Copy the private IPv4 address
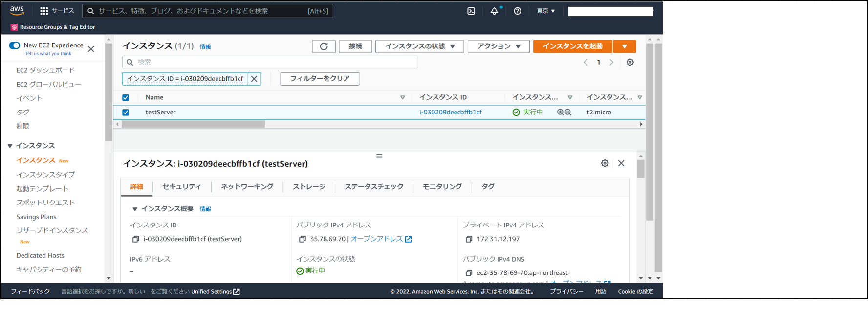This screenshot has height=317, width=868. pos(469,239)
